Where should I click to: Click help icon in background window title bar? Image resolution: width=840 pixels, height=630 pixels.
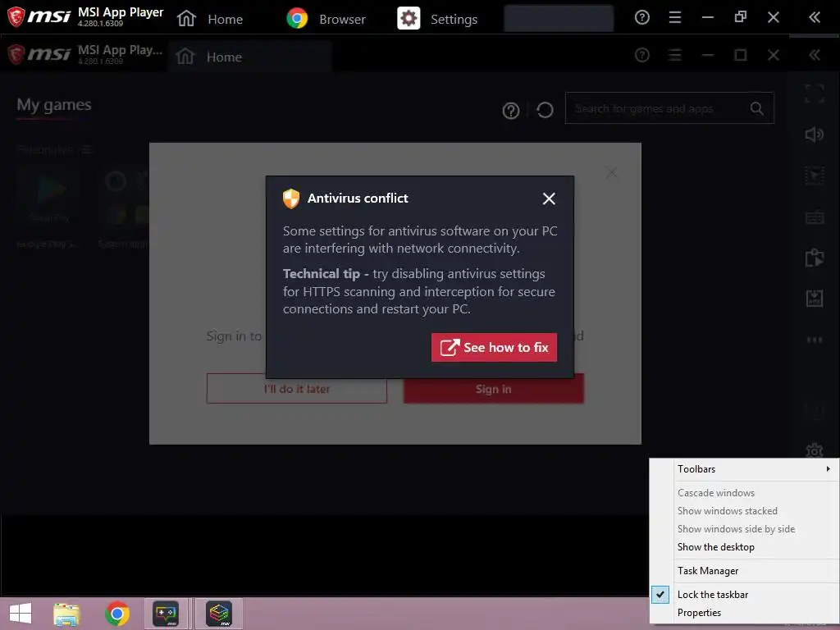click(641, 55)
